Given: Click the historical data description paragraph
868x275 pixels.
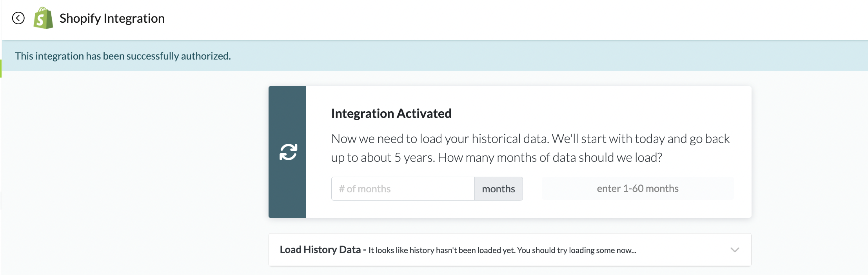Looking at the screenshot, I should click(x=530, y=139).
